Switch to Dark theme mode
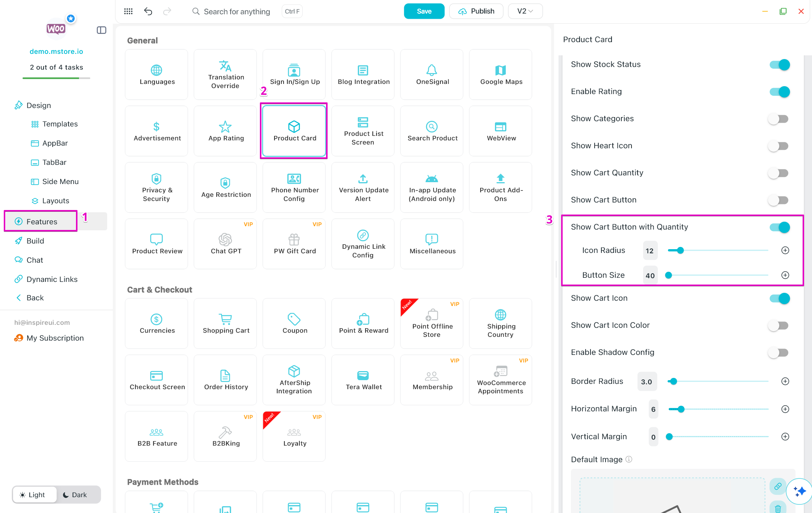The image size is (812, 513). point(75,495)
